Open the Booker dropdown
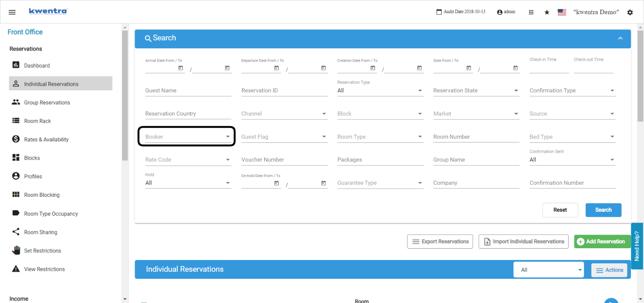Viewport: 644px width, 303px height. (188, 137)
